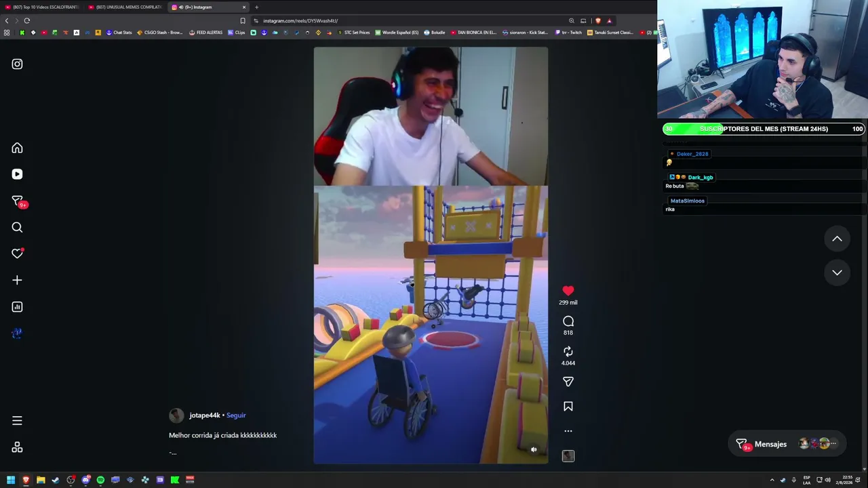The image size is (868, 488).
Task: Open the dashboard chart icon in sidebar
Action: (x=17, y=306)
